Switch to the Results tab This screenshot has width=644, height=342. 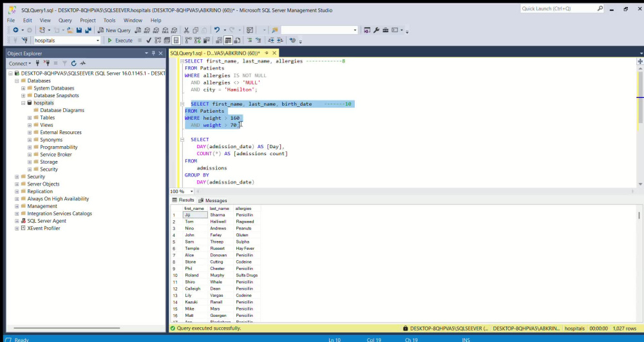click(183, 200)
